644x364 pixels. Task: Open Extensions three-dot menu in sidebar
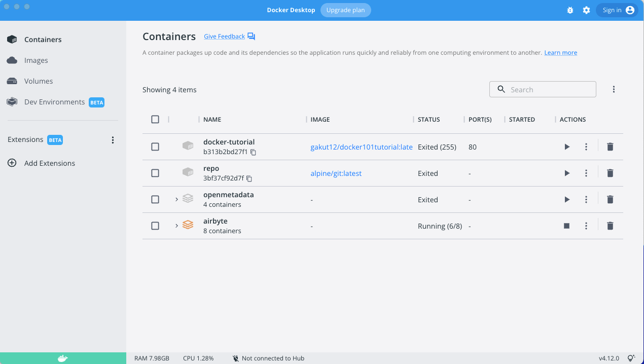(113, 140)
